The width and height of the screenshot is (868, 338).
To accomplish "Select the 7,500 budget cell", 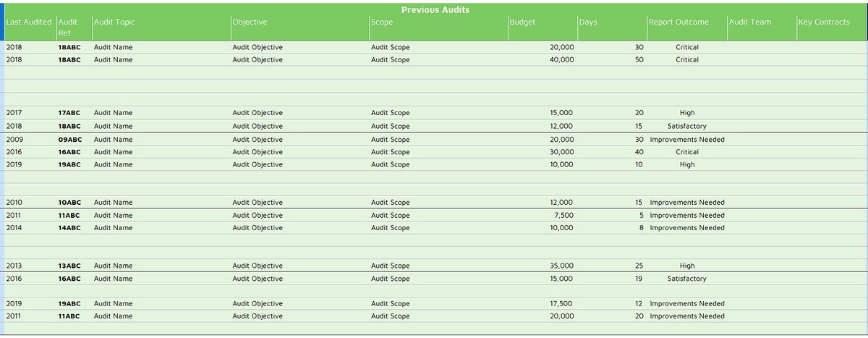I will click(563, 215).
